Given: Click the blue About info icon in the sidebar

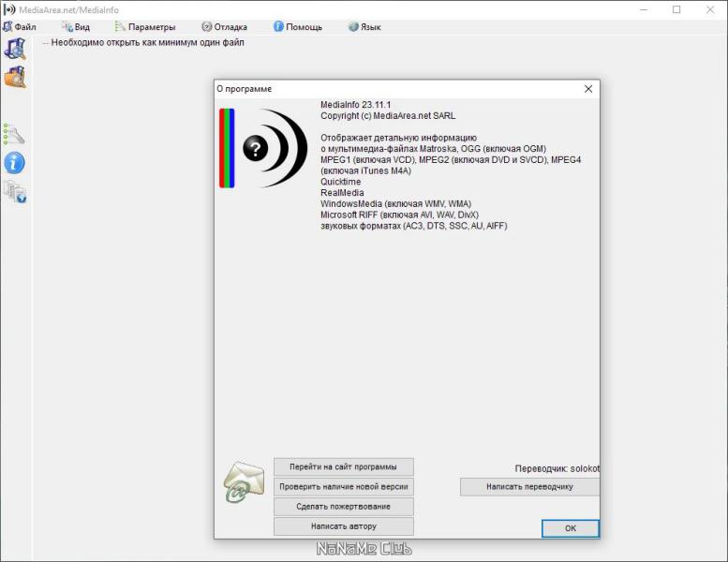Looking at the screenshot, I should coord(14,163).
